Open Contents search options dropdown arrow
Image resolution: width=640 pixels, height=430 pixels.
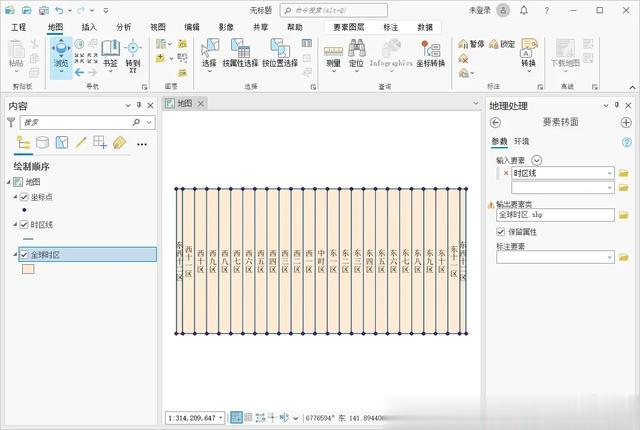point(149,122)
